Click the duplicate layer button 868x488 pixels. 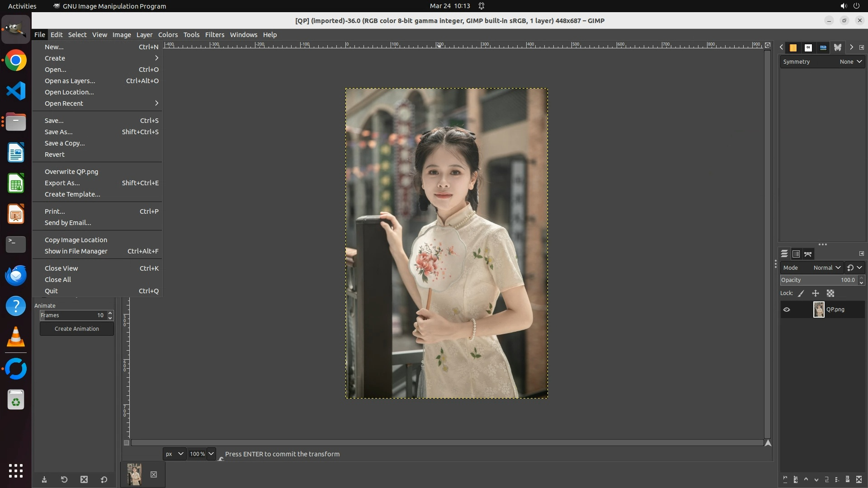coord(827,479)
